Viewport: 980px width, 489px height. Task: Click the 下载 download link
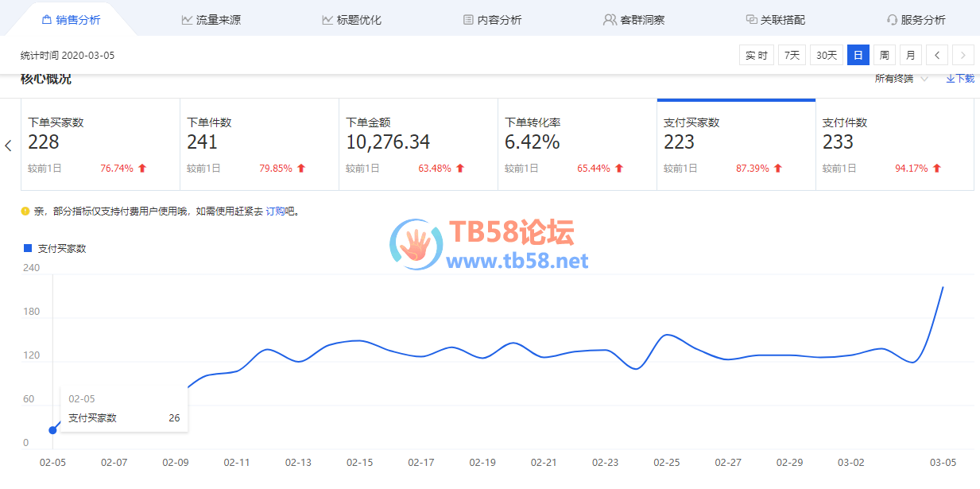(959, 79)
